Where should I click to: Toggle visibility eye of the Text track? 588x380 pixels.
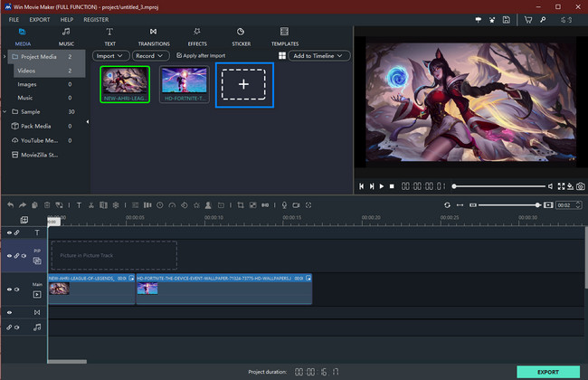point(9,233)
